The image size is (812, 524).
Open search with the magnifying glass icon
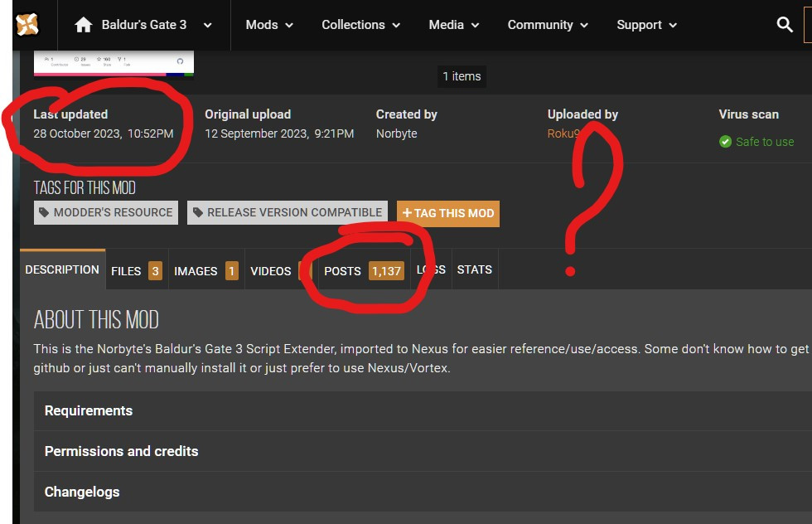785,25
